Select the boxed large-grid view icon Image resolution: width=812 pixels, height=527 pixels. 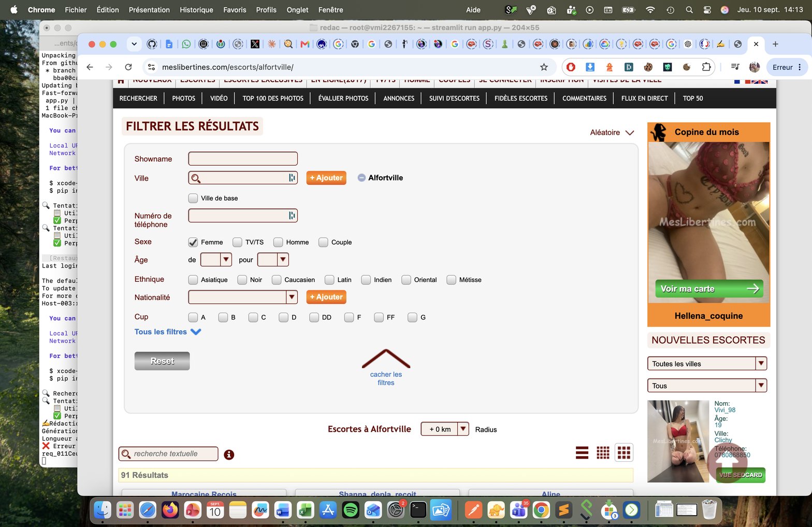pyautogui.click(x=624, y=453)
